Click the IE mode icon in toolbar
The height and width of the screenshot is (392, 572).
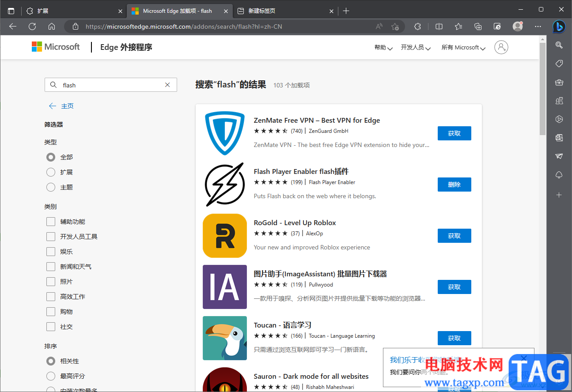497,26
